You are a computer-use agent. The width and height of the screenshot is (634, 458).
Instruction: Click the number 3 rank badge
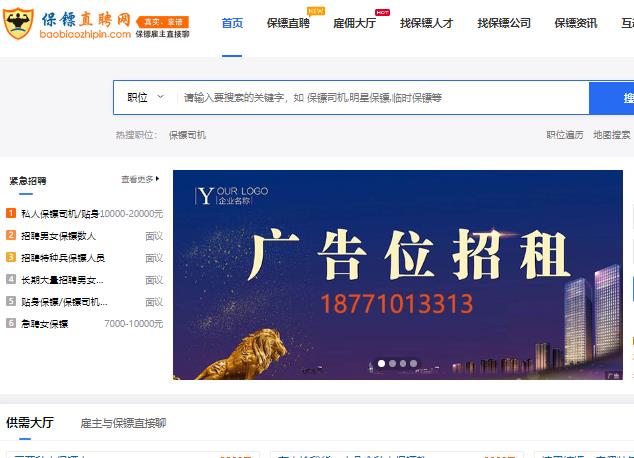coord(11,257)
